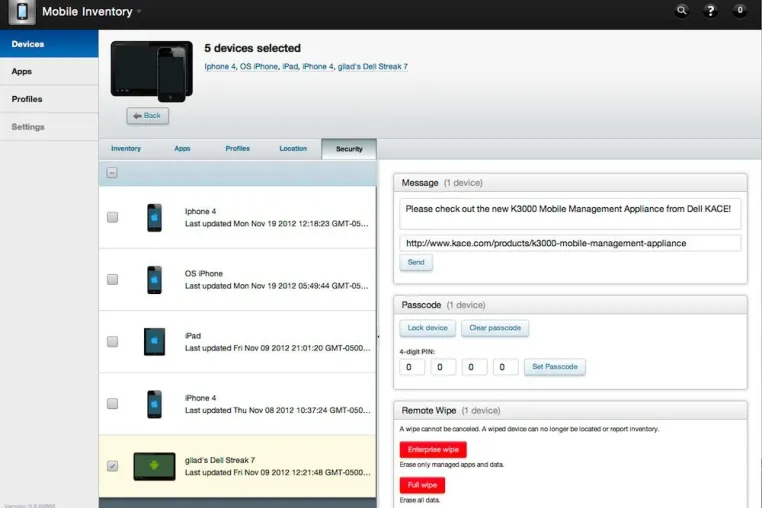Click the third PIN digit field

(474, 367)
